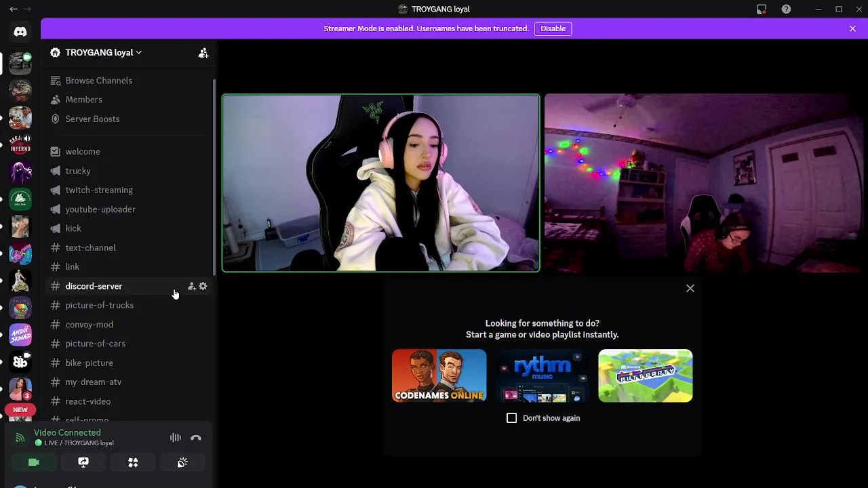Viewport: 868px width, 488px height.
Task: Dismiss the Streamer Mode banner
Action: pyautogui.click(x=852, y=28)
